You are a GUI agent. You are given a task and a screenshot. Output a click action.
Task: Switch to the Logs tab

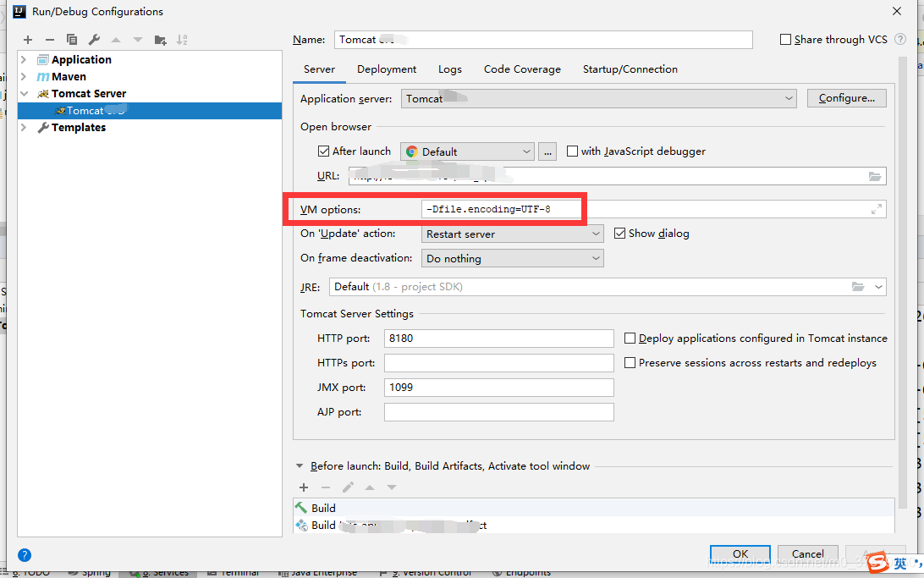pyautogui.click(x=449, y=69)
